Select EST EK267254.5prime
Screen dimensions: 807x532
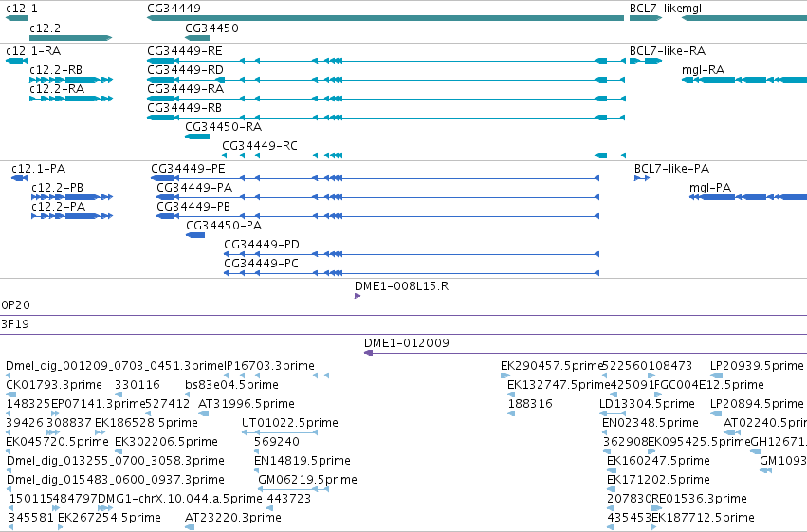61,527
